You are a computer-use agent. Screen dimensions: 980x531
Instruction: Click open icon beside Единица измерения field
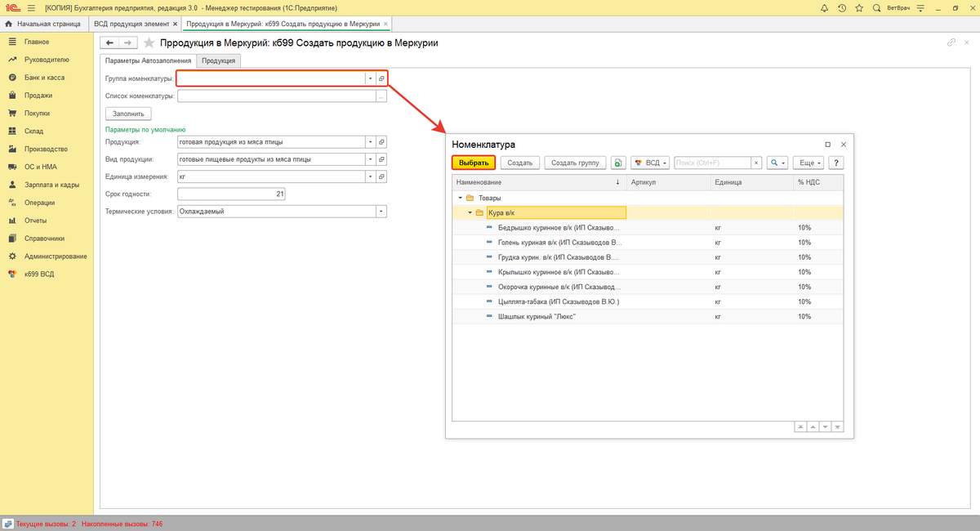[x=381, y=176]
